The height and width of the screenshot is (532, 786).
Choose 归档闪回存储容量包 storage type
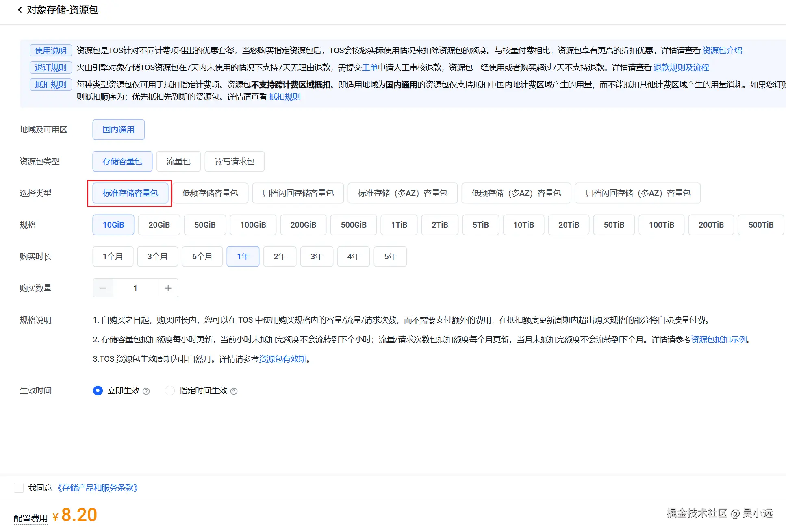click(x=297, y=193)
